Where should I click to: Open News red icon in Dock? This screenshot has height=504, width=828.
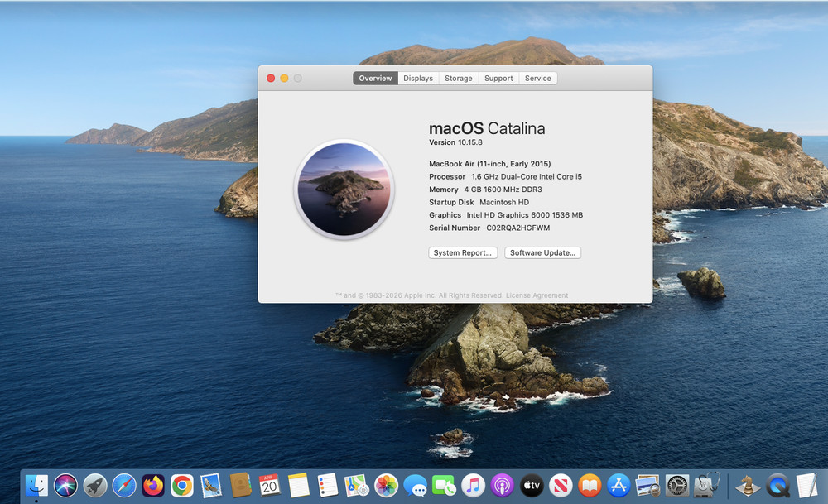pyautogui.click(x=561, y=486)
